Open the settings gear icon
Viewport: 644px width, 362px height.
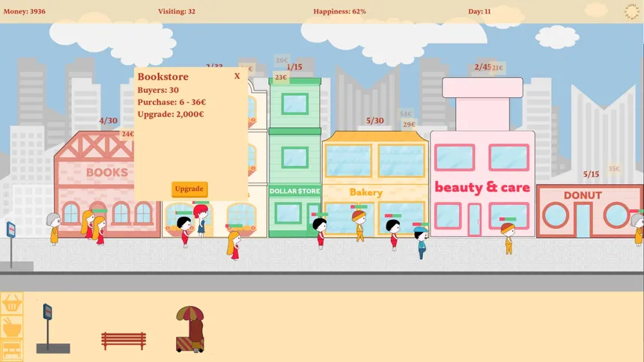click(x=632, y=11)
